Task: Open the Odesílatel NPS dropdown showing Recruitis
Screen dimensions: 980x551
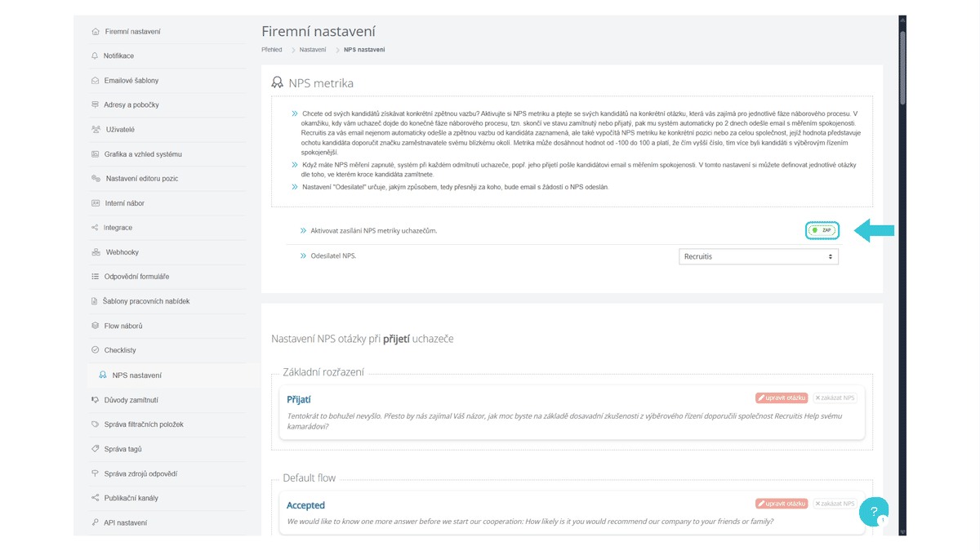Action: click(x=759, y=256)
